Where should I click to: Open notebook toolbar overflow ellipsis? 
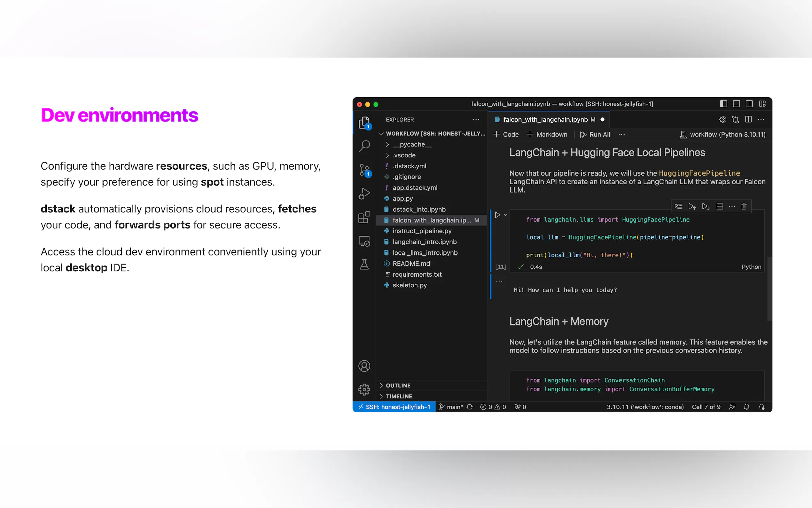point(622,135)
